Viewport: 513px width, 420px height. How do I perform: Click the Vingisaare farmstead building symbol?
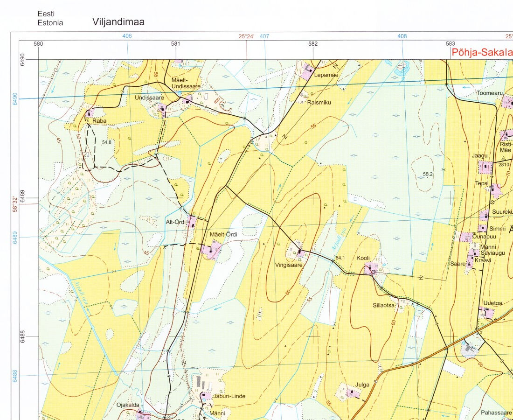300,253
